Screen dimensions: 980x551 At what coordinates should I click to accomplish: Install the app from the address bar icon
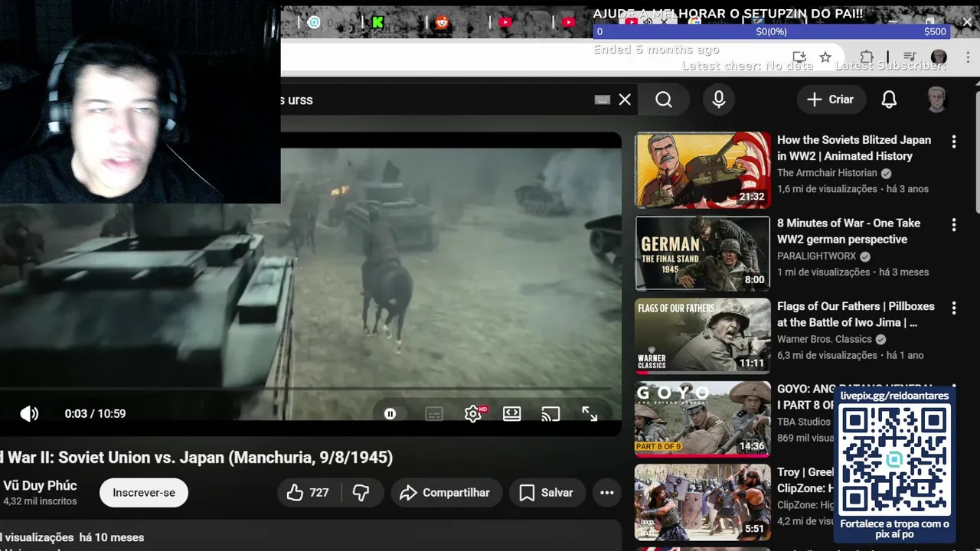tap(799, 57)
